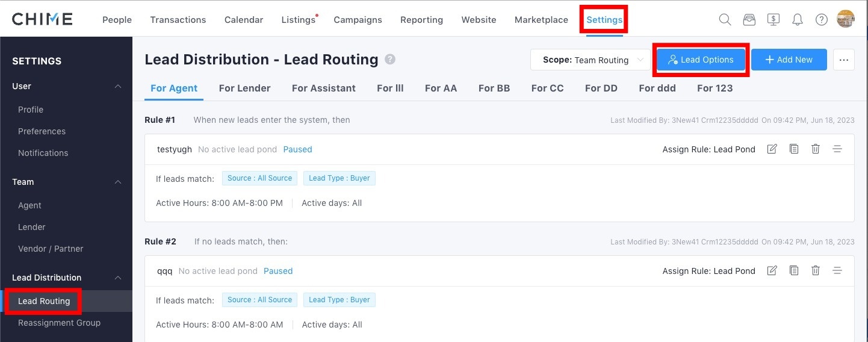
Task: Click the Paused status on testyugh rule
Action: pyautogui.click(x=297, y=149)
